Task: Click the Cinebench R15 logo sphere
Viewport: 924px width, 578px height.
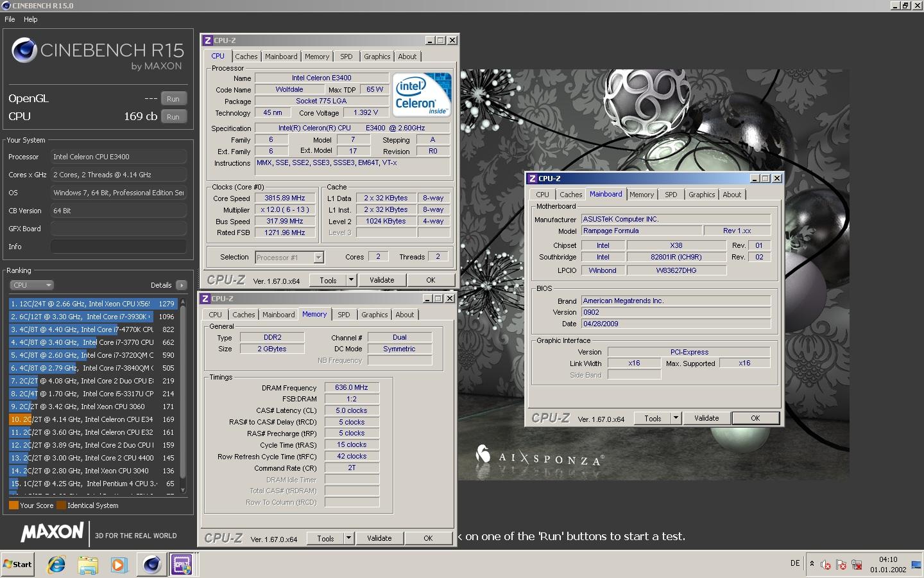Action: pos(24,50)
